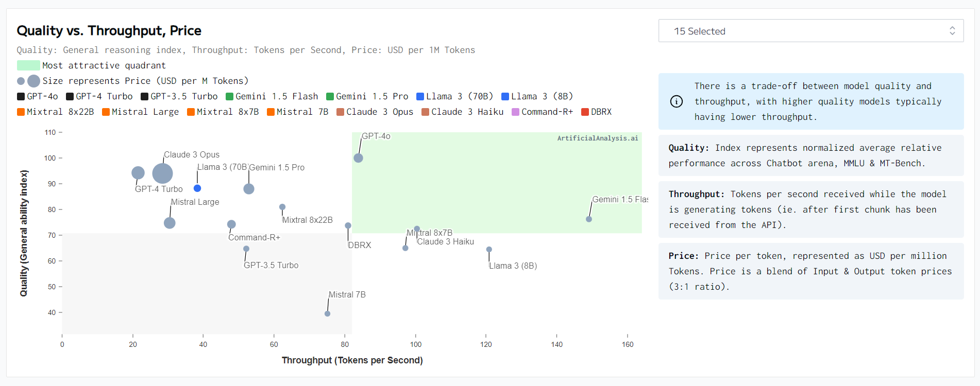Toggle GPT-4o legend entry

coord(38,96)
